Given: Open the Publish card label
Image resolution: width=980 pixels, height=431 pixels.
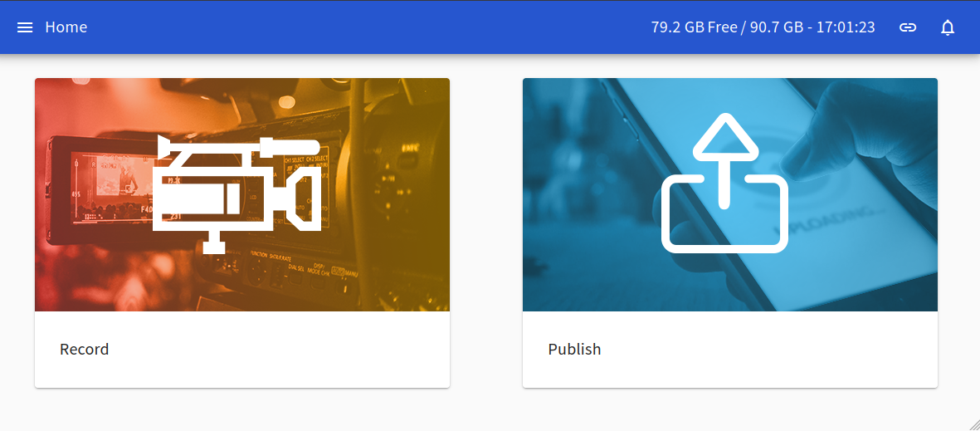Looking at the screenshot, I should 574,349.
